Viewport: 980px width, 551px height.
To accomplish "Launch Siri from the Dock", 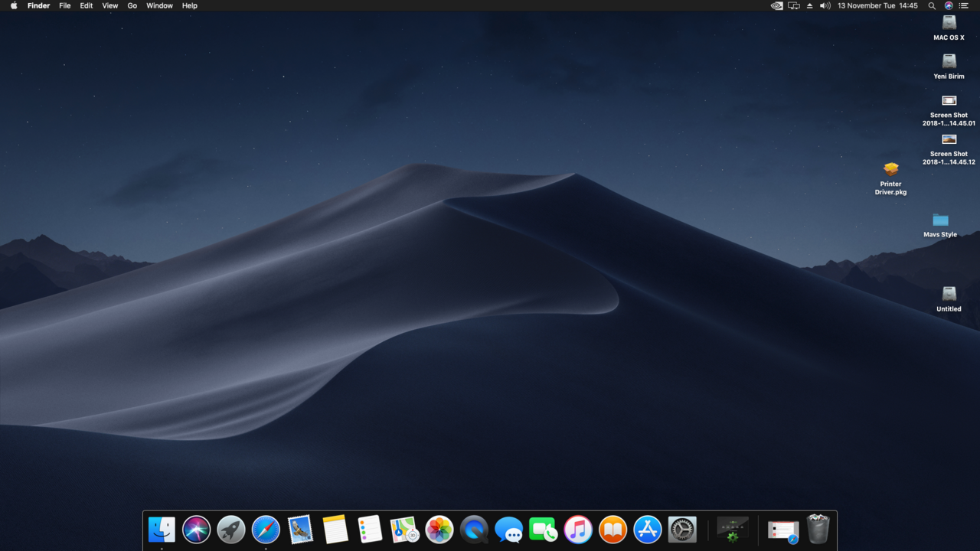I will click(196, 530).
